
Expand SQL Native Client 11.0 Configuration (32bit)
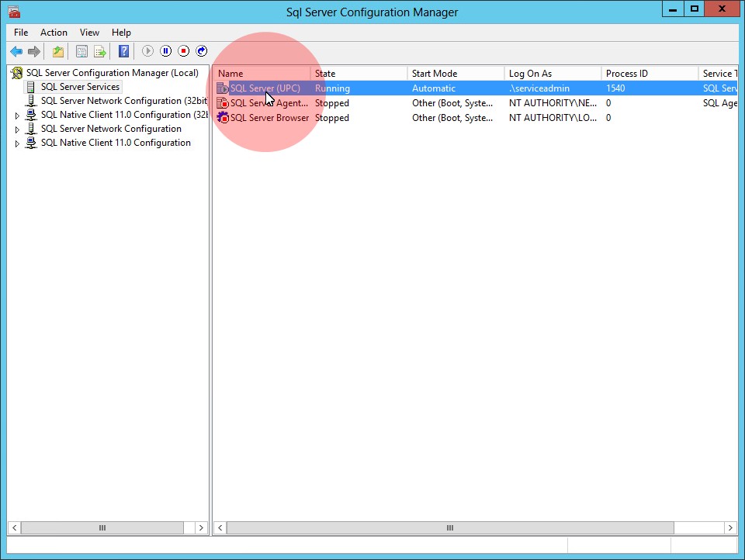(x=18, y=116)
